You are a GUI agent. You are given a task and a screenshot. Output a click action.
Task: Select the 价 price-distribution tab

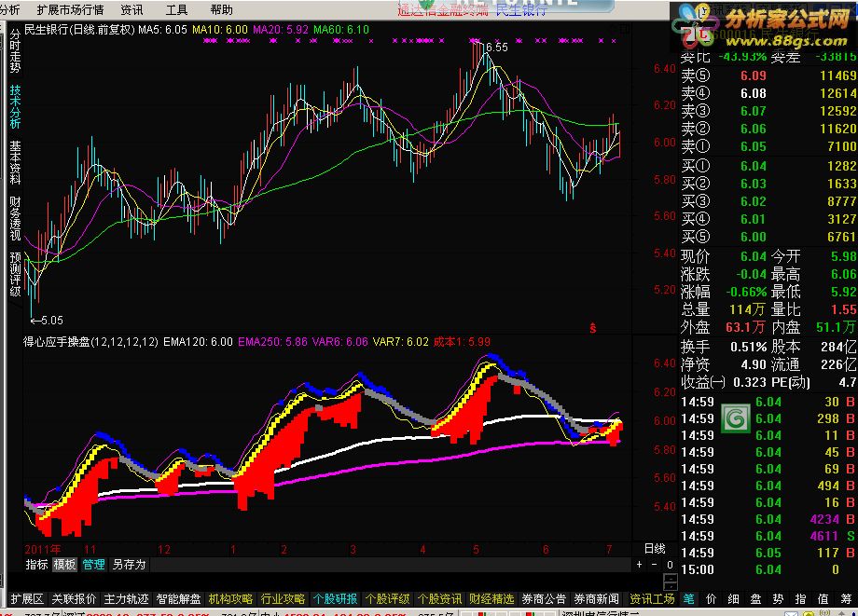click(x=712, y=599)
